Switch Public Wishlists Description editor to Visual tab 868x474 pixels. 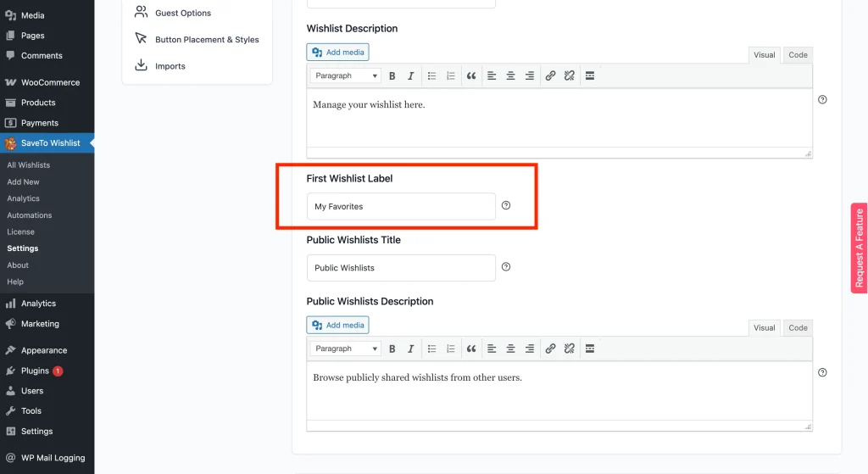pos(764,328)
